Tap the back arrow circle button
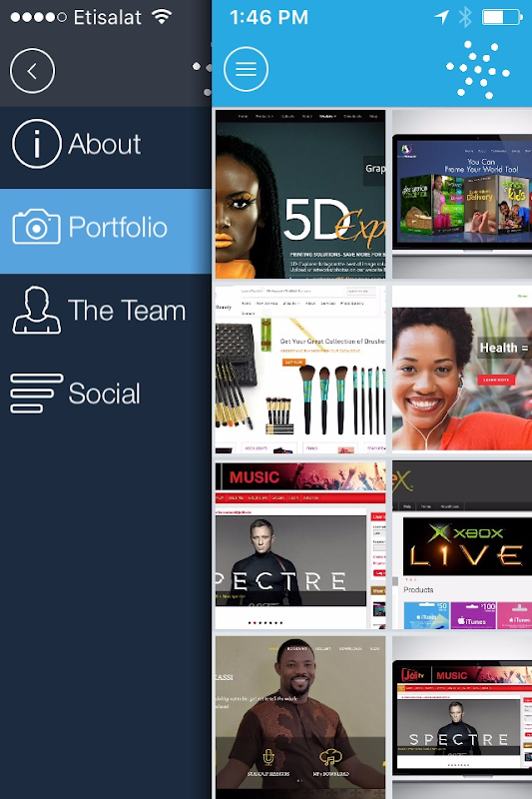532x799 pixels. (x=32, y=70)
